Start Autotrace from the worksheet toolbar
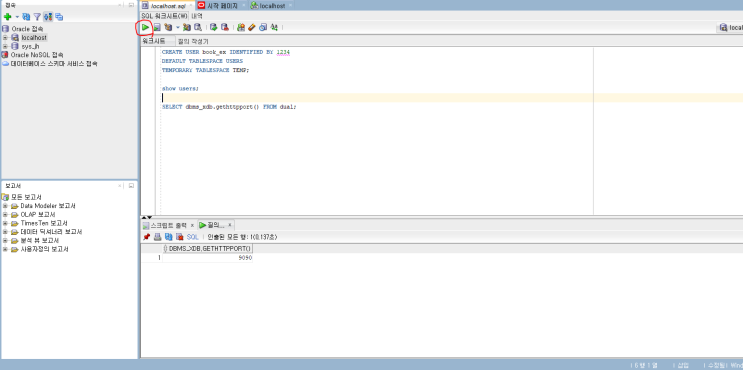 [x=187, y=27]
